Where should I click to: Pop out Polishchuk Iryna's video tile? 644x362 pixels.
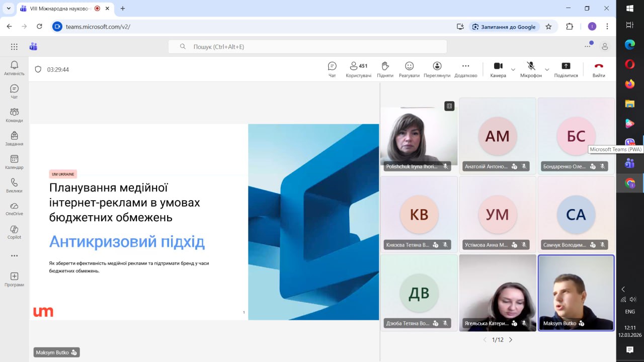coord(449,106)
